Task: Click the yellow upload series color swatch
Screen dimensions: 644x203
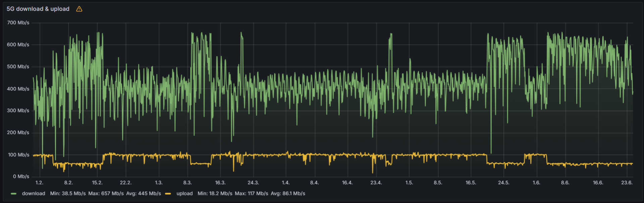Action: [x=168, y=194]
